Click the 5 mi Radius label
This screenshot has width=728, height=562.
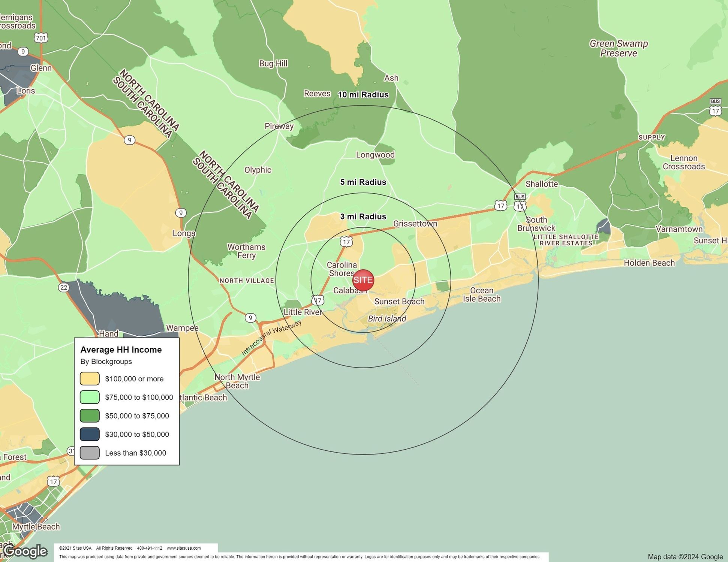(363, 182)
